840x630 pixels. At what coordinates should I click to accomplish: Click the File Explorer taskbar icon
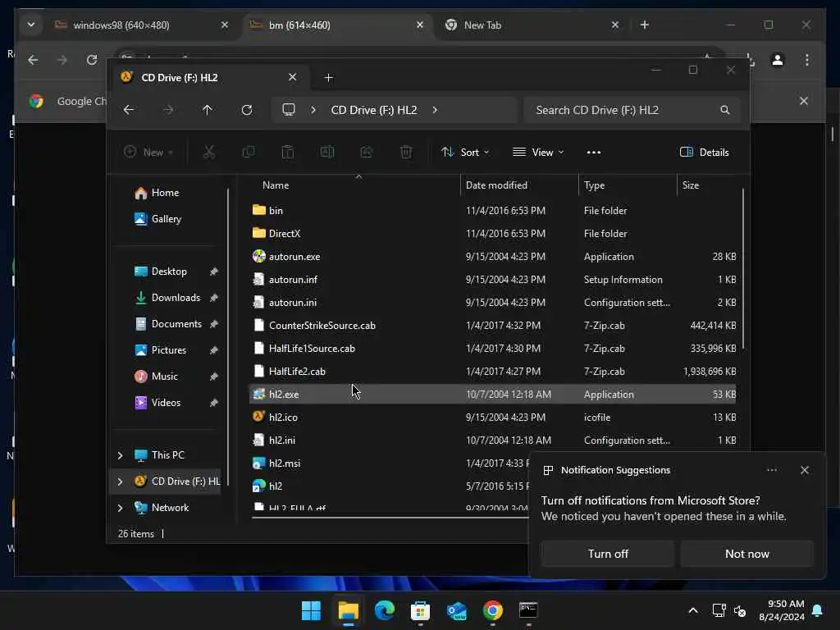pyautogui.click(x=348, y=610)
